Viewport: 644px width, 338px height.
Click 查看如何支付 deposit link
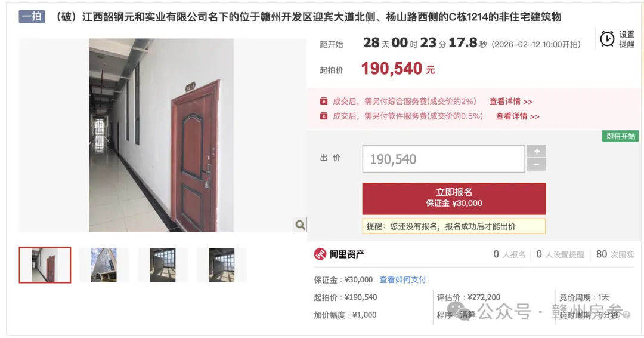pos(402,280)
